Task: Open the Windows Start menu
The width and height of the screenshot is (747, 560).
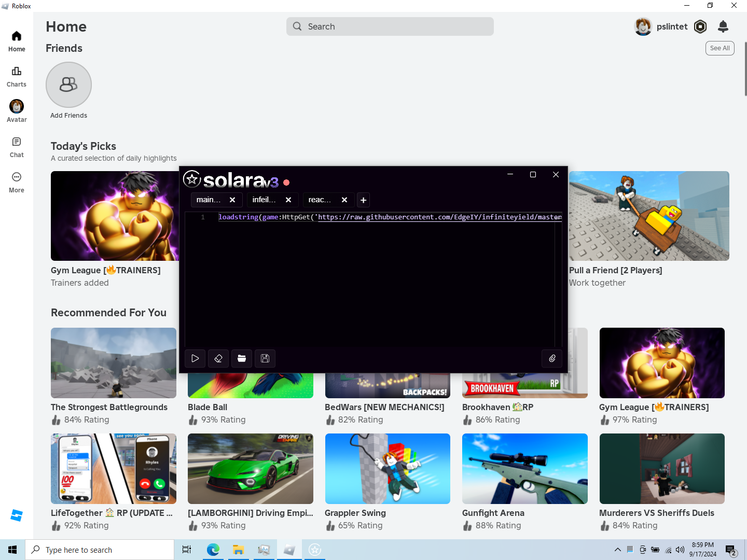Action: tap(12, 550)
